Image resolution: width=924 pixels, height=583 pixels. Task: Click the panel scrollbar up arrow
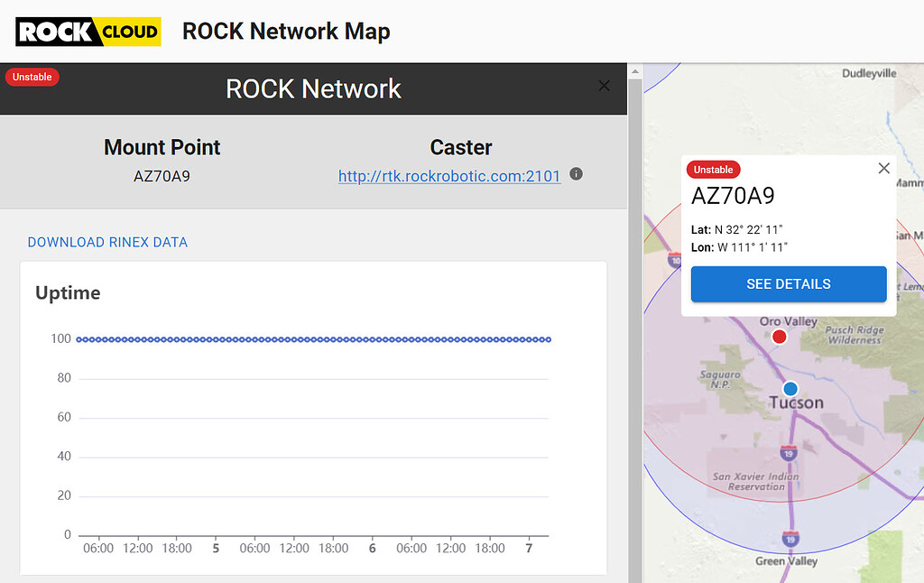tap(635, 71)
